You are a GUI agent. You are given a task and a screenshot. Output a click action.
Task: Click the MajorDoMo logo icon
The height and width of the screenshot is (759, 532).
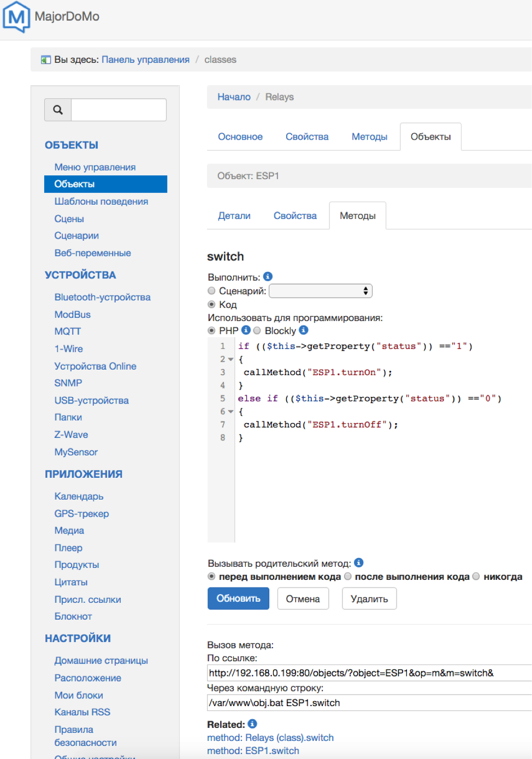pyautogui.click(x=16, y=16)
